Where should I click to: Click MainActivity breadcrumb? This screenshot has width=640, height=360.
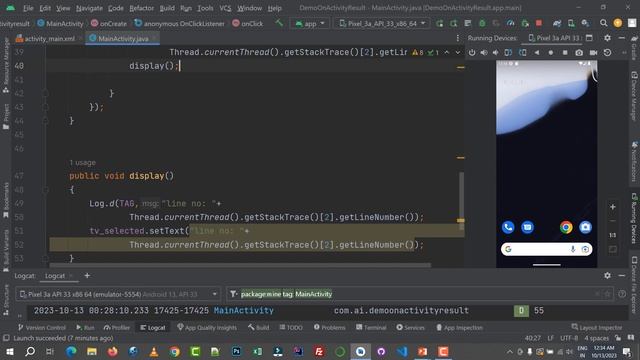click(60, 24)
